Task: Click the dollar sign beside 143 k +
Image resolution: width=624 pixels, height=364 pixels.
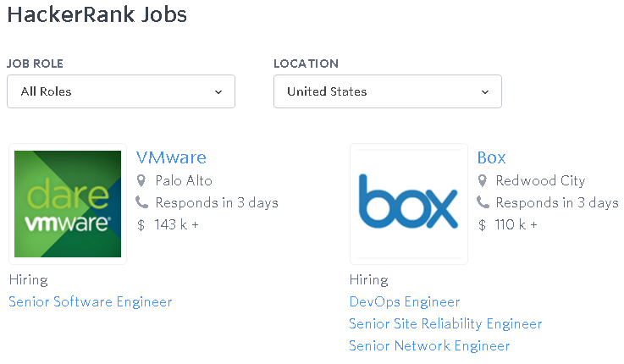Action: point(141,225)
